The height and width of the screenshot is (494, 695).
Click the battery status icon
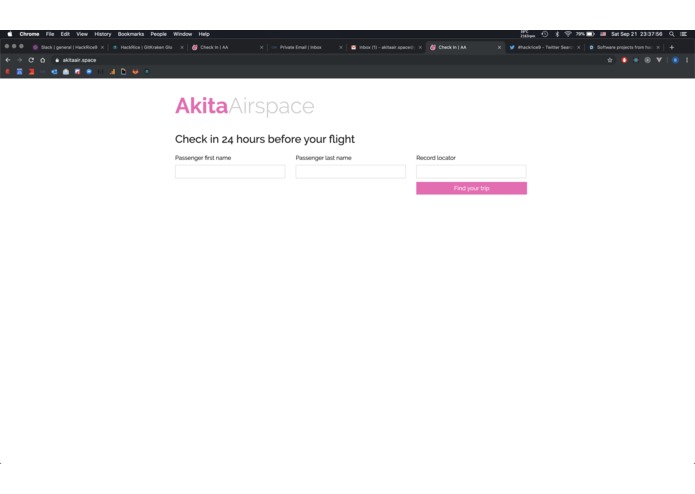pyautogui.click(x=590, y=34)
